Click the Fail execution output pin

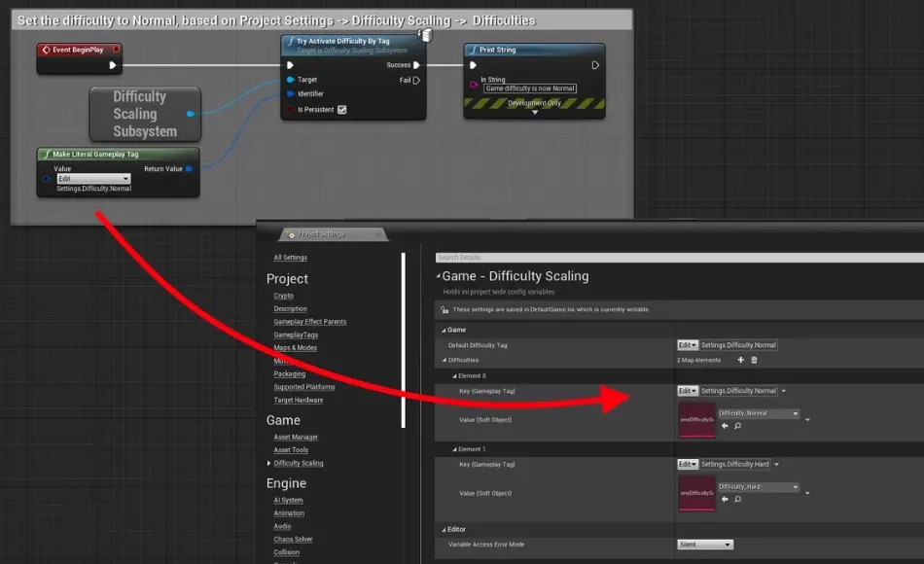click(416, 80)
